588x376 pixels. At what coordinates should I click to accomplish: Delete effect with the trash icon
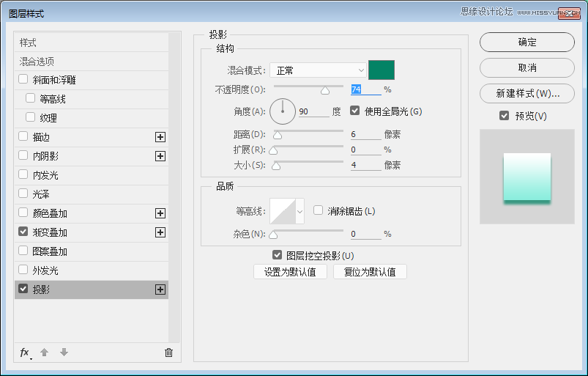168,353
